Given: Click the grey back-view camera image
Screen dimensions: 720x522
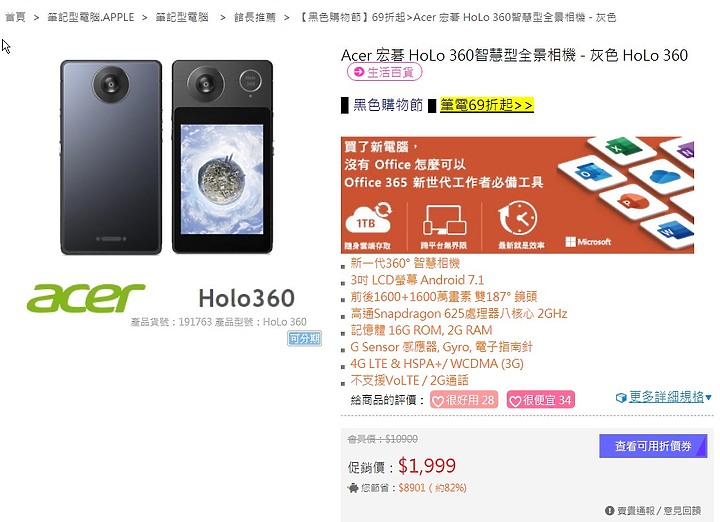Looking at the screenshot, I should pyautogui.click(x=111, y=157).
